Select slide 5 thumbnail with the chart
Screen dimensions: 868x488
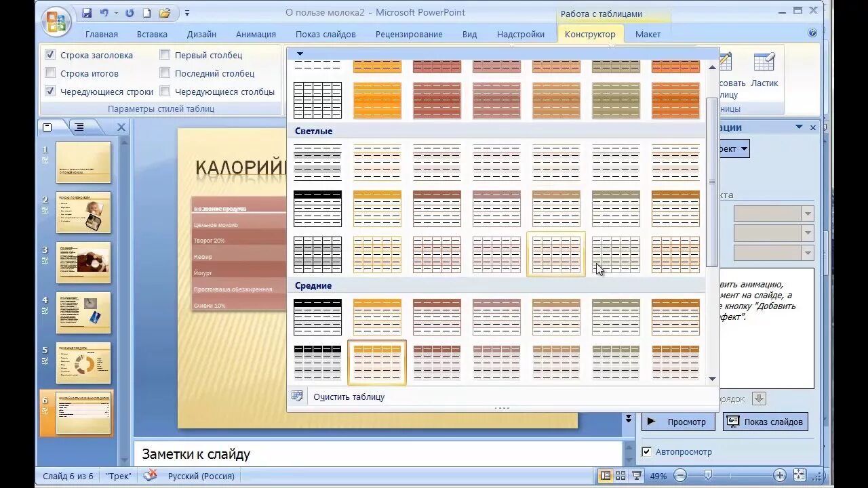83,363
